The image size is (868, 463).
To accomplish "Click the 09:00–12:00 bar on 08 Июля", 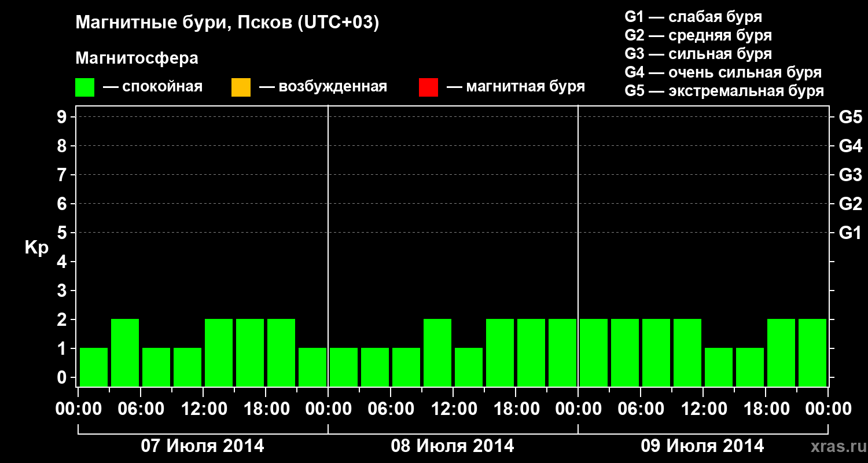I will coord(437,352).
